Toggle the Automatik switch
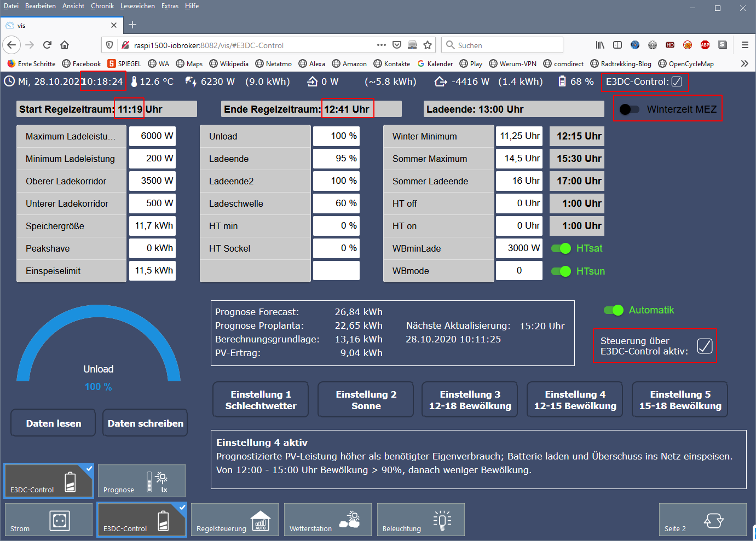756x541 pixels. point(614,310)
